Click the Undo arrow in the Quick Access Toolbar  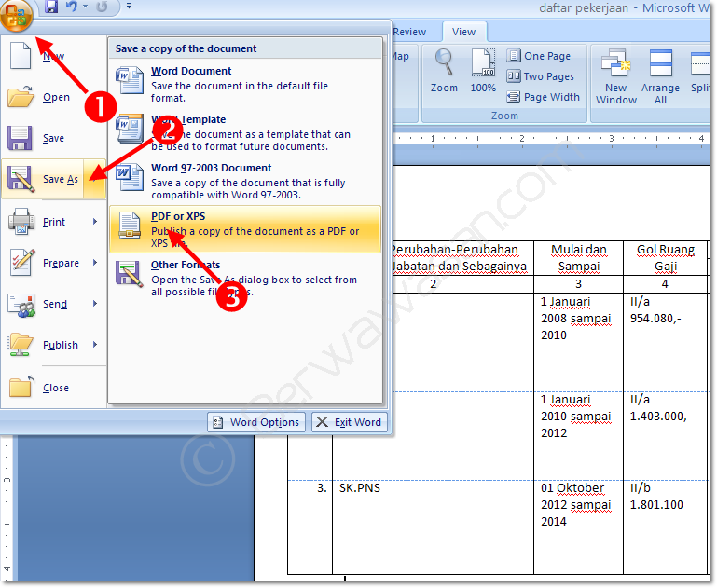click(x=72, y=7)
